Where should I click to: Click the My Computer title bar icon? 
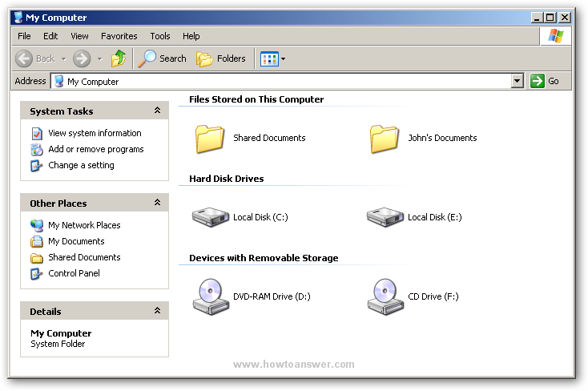tap(18, 18)
